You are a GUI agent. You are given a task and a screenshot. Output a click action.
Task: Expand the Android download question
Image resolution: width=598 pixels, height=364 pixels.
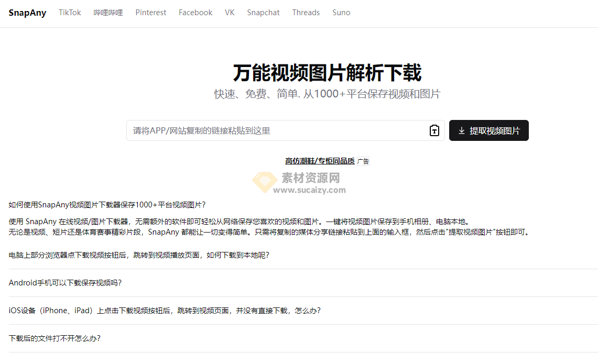[x=66, y=283]
